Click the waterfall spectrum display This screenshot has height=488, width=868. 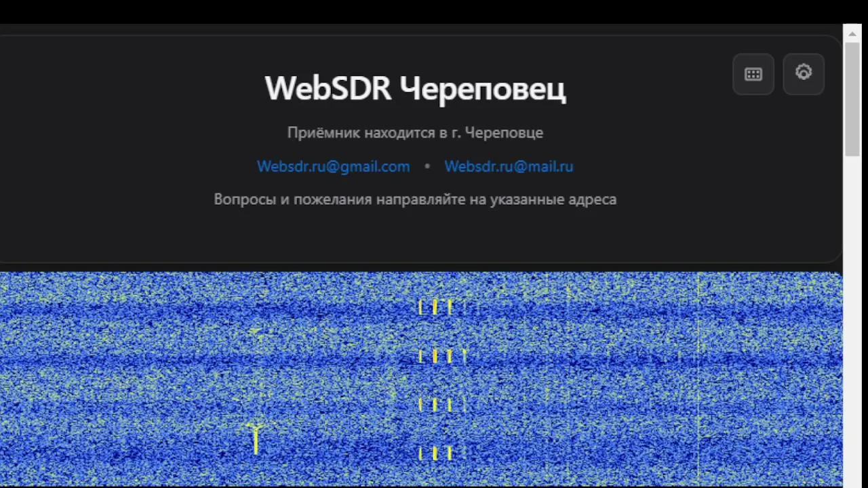click(x=421, y=380)
